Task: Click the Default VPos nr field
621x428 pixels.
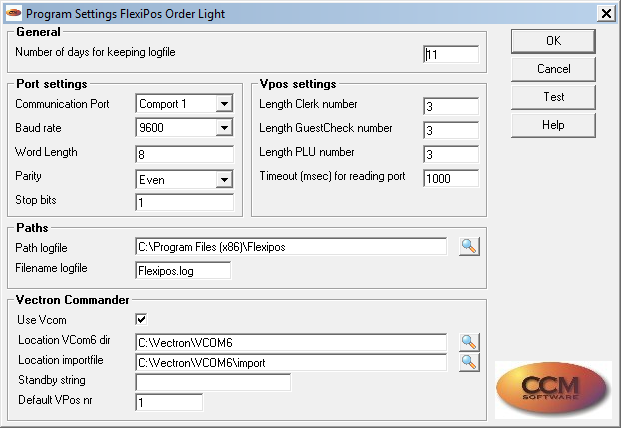Action: tap(169, 402)
